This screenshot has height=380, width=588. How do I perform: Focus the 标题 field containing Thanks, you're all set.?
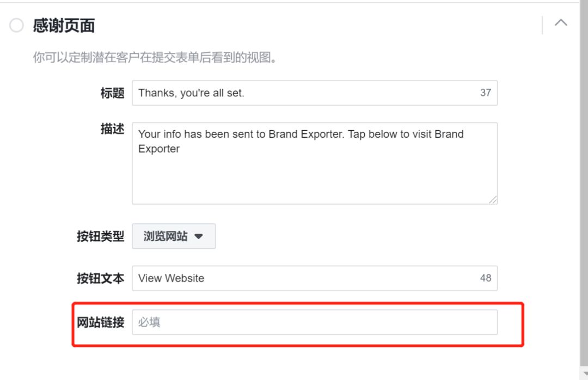tap(315, 93)
